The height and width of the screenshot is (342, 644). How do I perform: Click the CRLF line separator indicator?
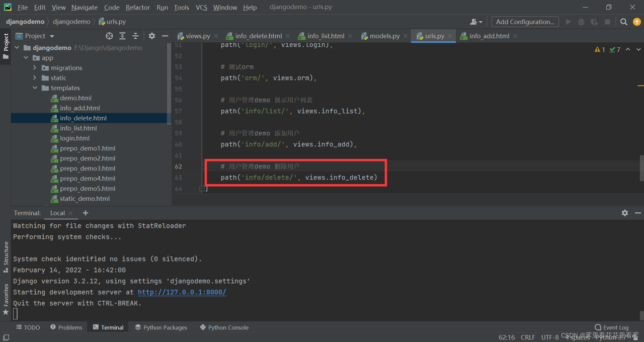[x=528, y=337]
